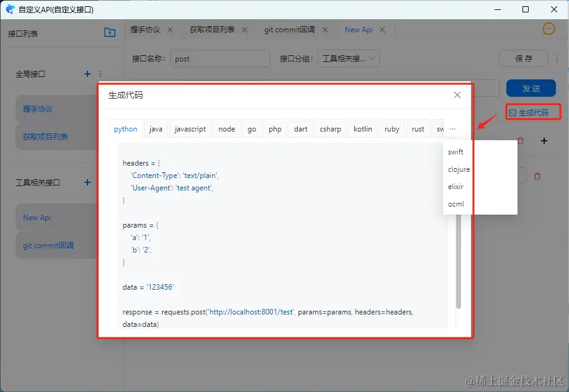The image size is (569, 392).
Task: Click the 生成代码 button
Action: pos(529,113)
